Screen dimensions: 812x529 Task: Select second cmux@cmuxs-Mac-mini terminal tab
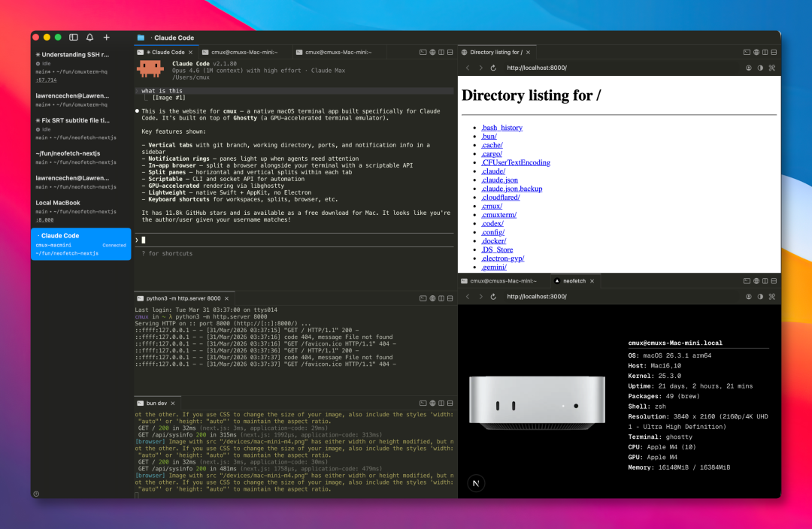[x=338, y=53]
